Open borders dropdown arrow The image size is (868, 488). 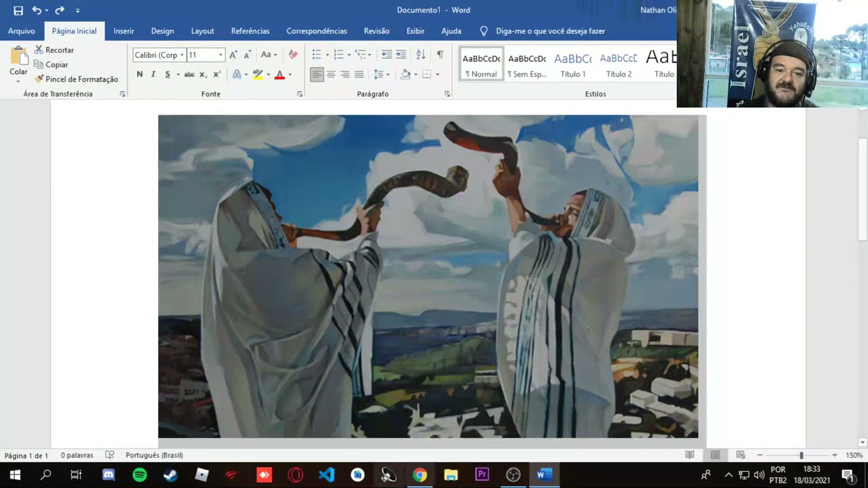437,75
